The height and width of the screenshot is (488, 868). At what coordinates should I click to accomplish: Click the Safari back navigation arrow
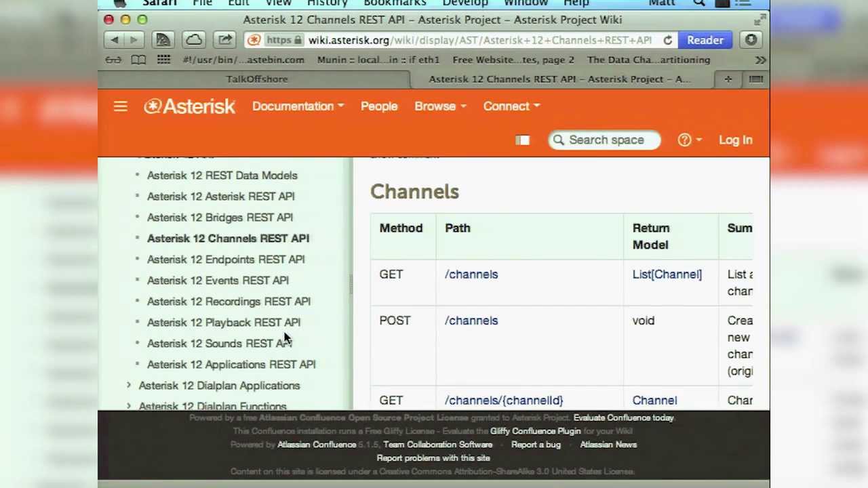click(115, 40)
